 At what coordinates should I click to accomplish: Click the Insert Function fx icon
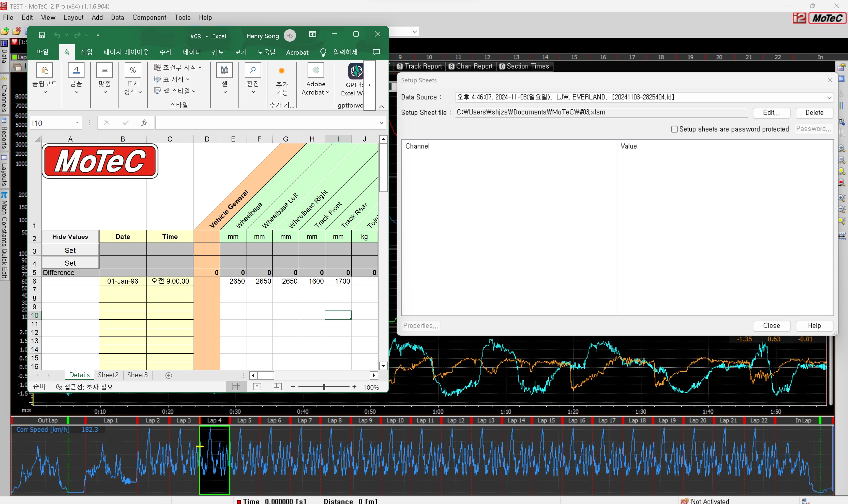point(144,123)
